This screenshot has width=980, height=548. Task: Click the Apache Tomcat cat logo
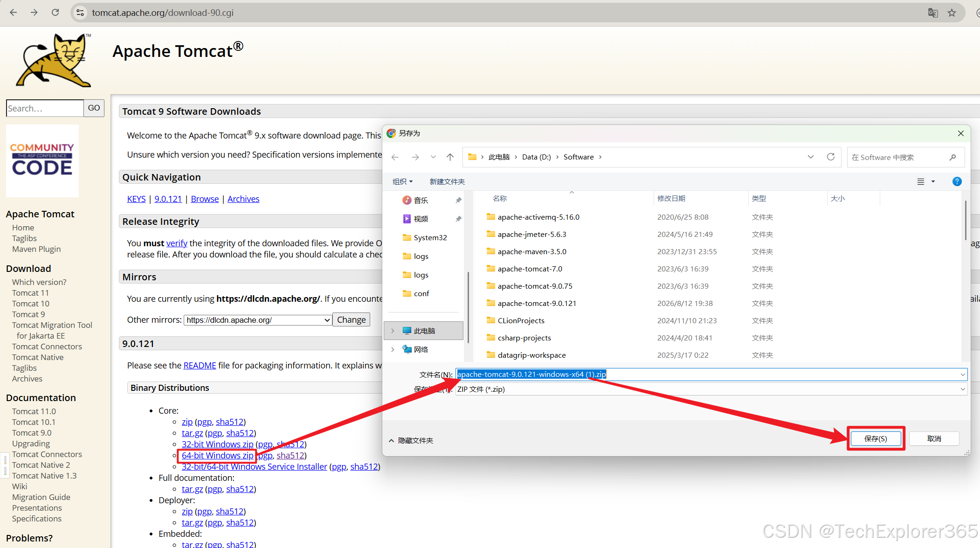(x=54, y=60)
